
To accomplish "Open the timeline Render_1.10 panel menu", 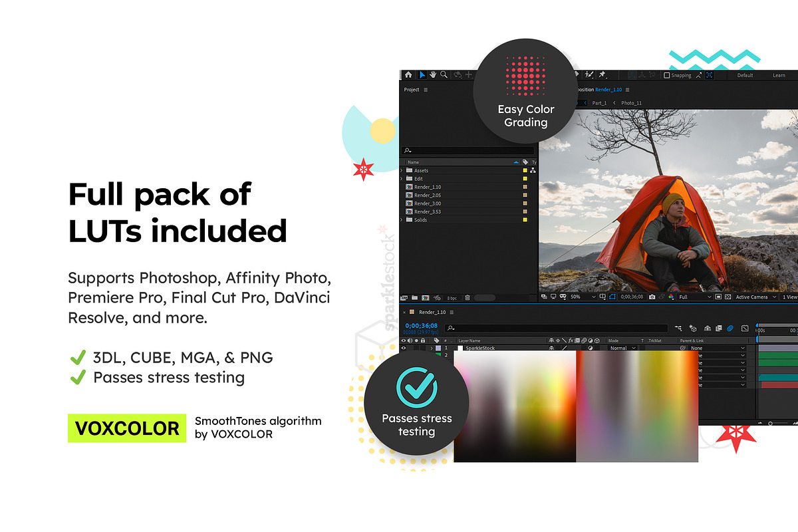I will (x=452, y=312).
